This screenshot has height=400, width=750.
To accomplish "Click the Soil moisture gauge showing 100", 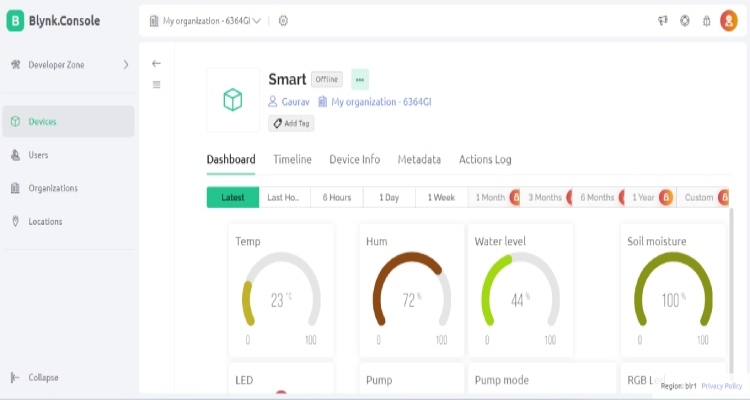I will (x=673, y=290).
